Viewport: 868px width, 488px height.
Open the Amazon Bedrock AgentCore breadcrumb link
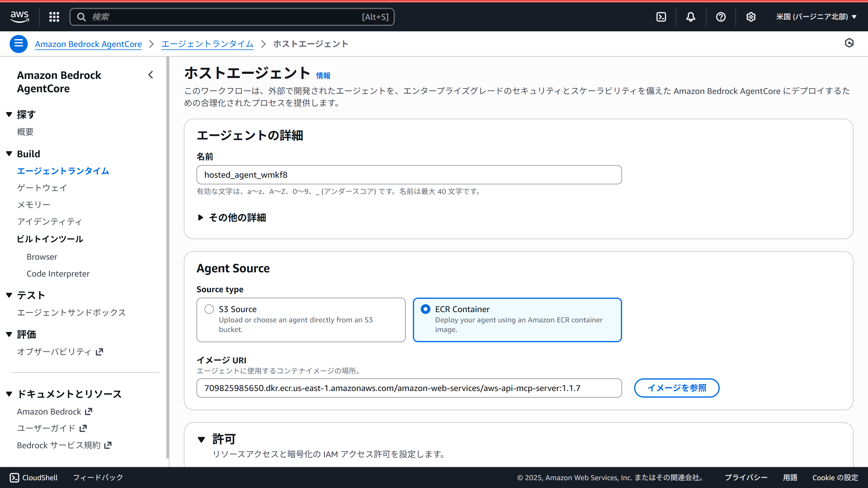point(88,44)
